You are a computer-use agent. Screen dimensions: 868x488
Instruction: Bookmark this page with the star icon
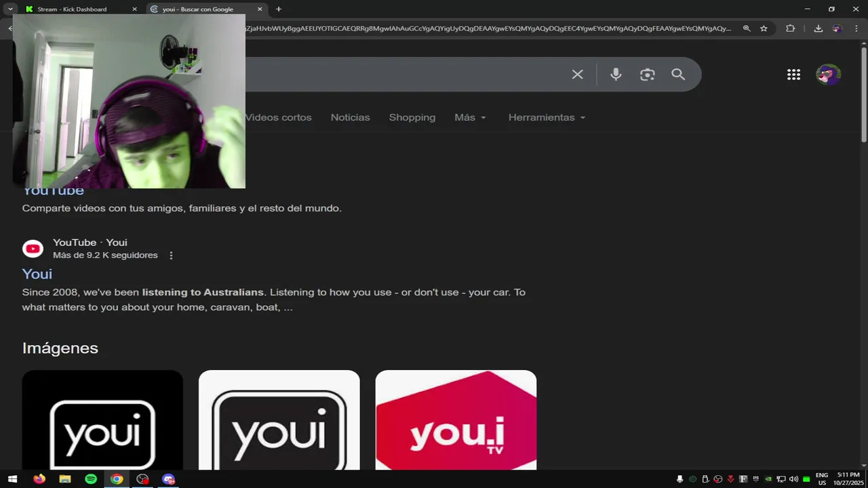point(764,28)
